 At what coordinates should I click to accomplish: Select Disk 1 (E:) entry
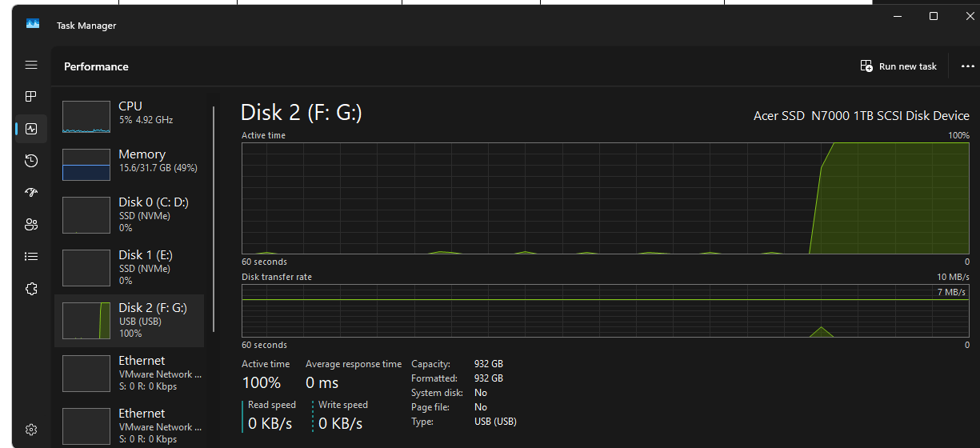(x=129, y=268)
